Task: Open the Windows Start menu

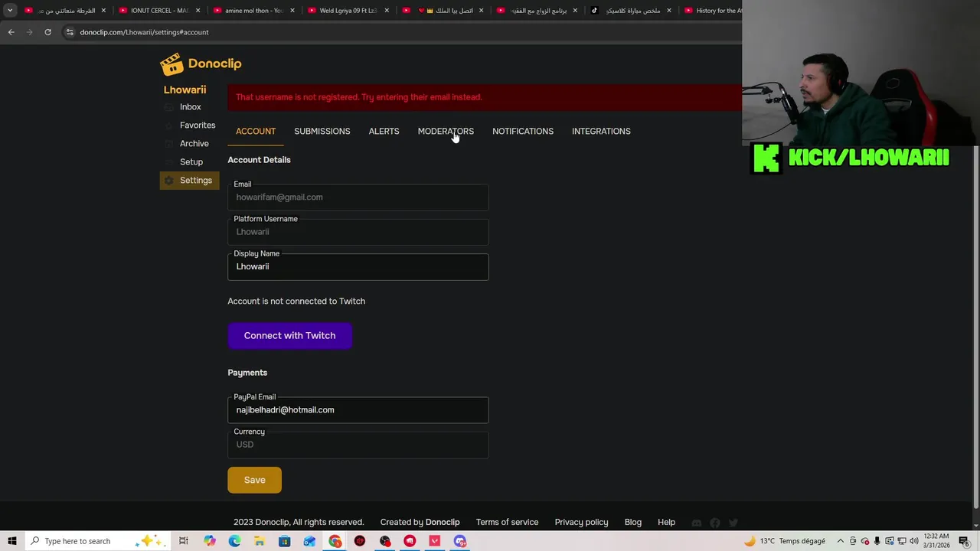Action: click(11, 541)
